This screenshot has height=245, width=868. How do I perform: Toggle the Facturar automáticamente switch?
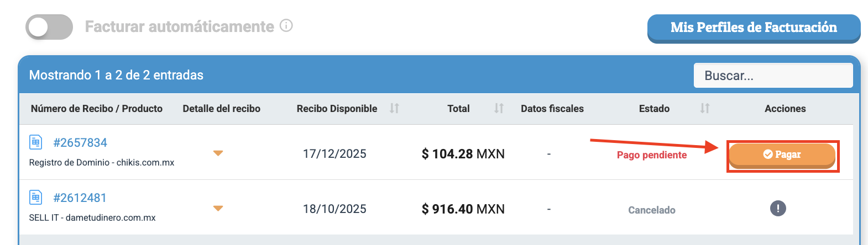pos(49,27)
